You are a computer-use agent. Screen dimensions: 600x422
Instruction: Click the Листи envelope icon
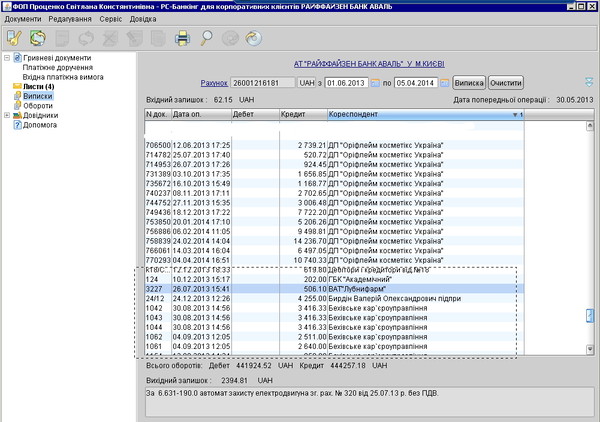tap(17, 86)
